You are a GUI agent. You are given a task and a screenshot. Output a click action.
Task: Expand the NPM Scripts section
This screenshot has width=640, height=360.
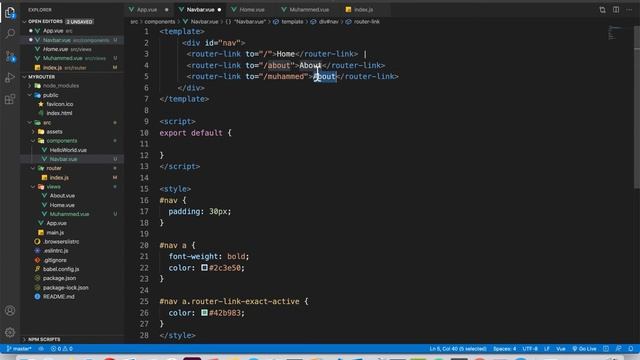pyautogui.click(x=44, y=339)
